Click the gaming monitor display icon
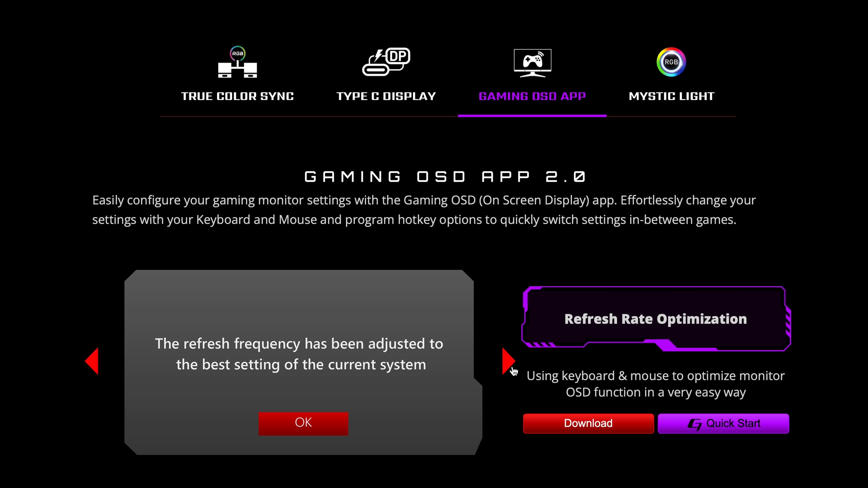Viewport: 868px width, 488px height. [532, 62]
